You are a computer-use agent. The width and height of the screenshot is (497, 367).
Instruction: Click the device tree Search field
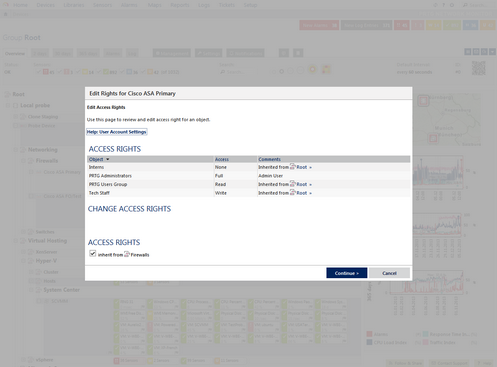(x=238, y=72)
